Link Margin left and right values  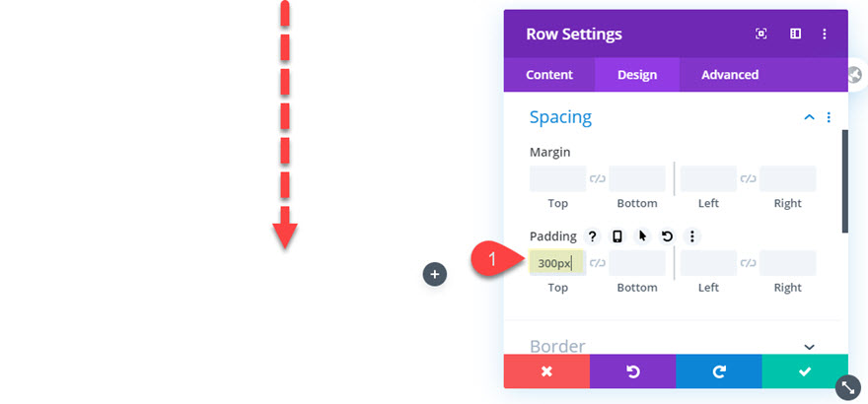[x=748, y=178]
